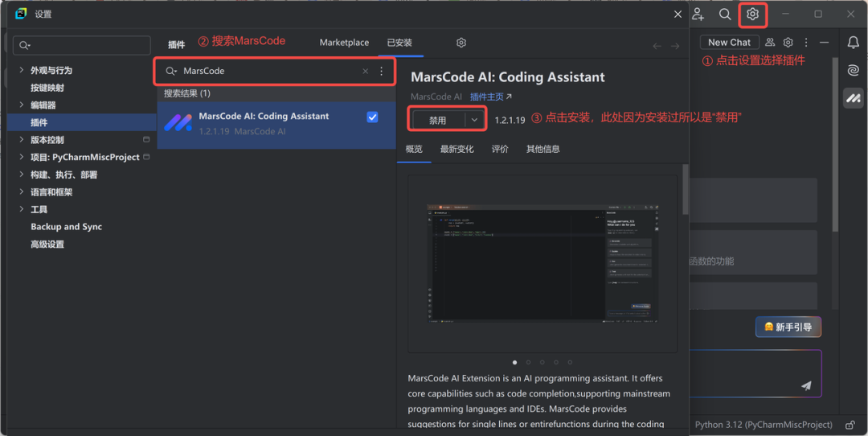Screen dimensions: 868x436
Task: Click the MarsCode AI vendor name
Action: [x=436, y=97]
